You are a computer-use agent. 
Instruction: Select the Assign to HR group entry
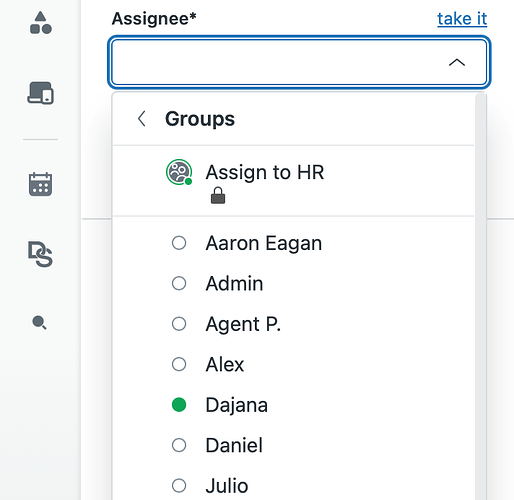pyautogui.click(x=293, y=181)
